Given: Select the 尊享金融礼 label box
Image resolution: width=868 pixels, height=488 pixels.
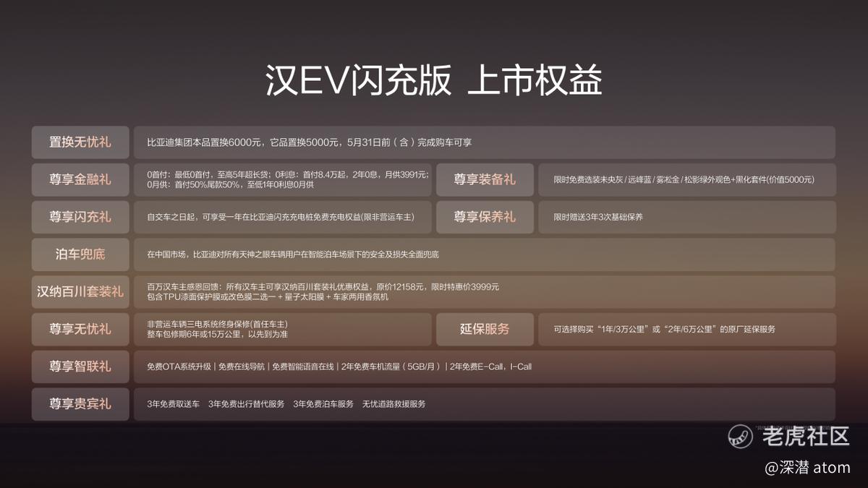Looking at the screenshot, I should click(80, 180).
